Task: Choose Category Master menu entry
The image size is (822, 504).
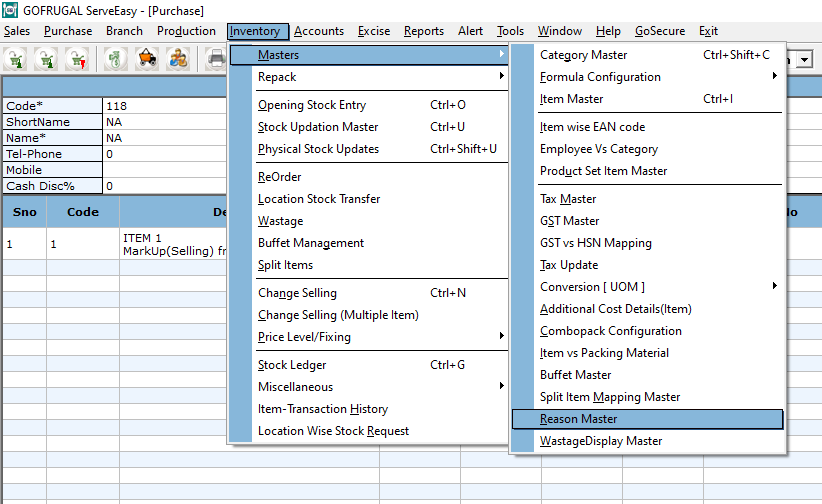Action: coord(584,55)
